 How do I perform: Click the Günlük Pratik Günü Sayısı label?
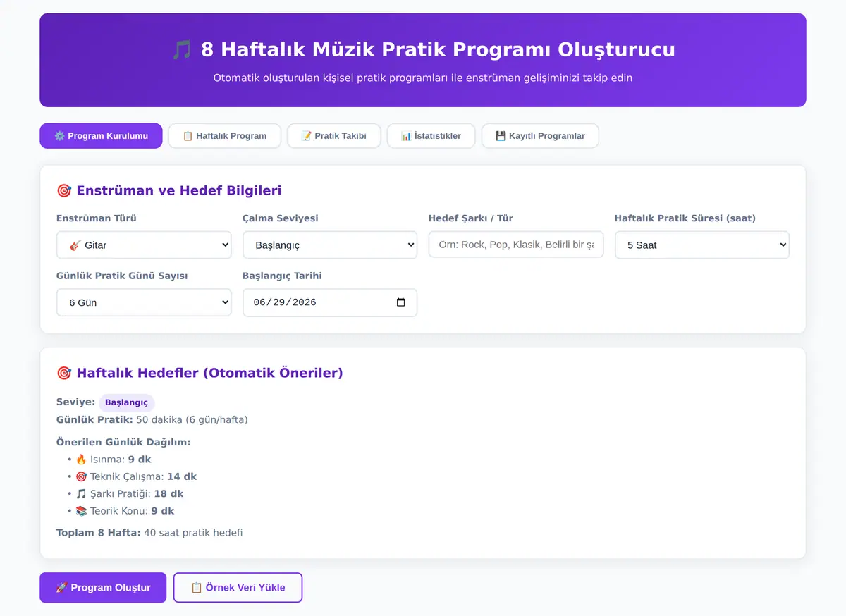coord(122,276)
